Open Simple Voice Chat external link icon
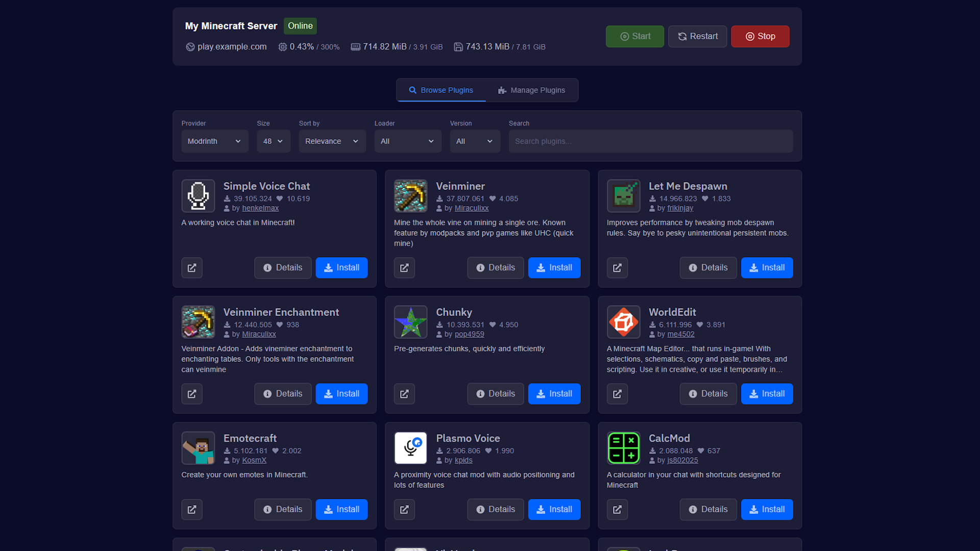980x551 pixels. coord(192,268)
